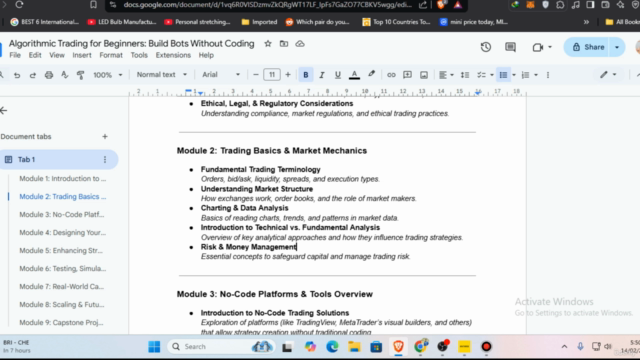
Task: Open the File menu
Action: point(15,55)
